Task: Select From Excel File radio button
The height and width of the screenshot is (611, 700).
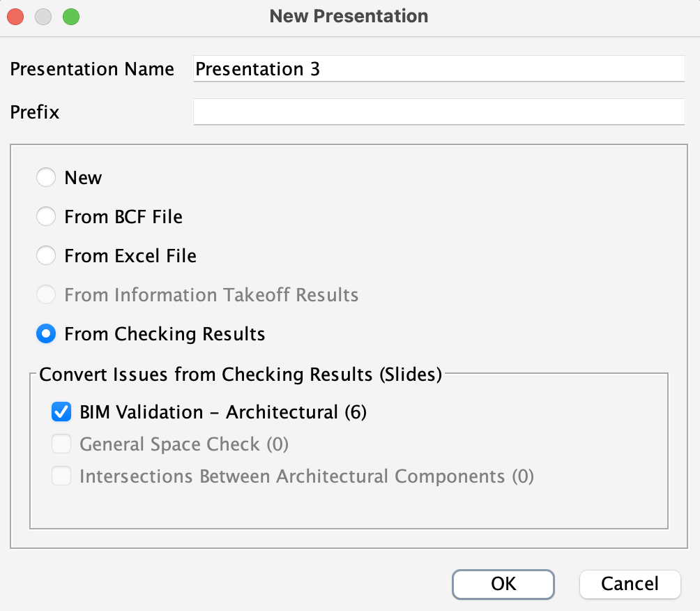Action: coord(46,255)
